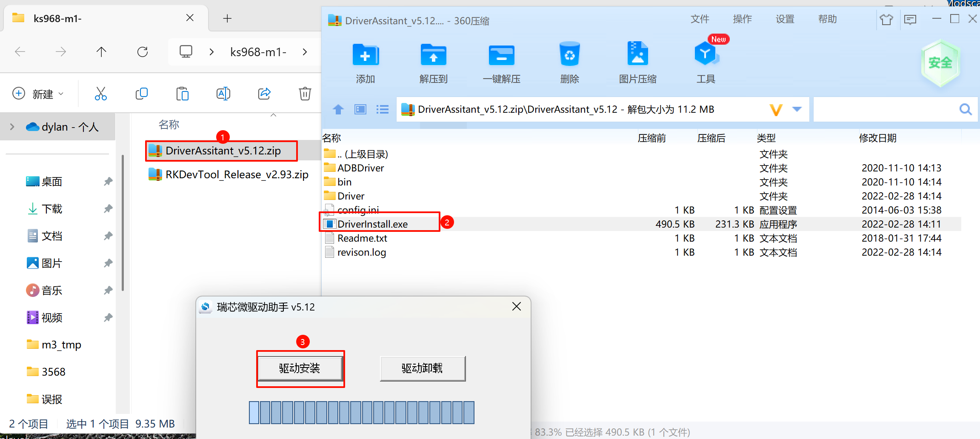
Task: Open the 3568 folder in Explorer sidebar
Action: (x=46, y=372)
